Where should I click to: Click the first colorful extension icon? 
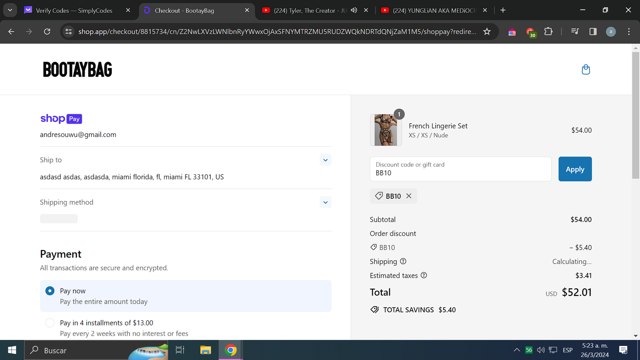(512, 32)
